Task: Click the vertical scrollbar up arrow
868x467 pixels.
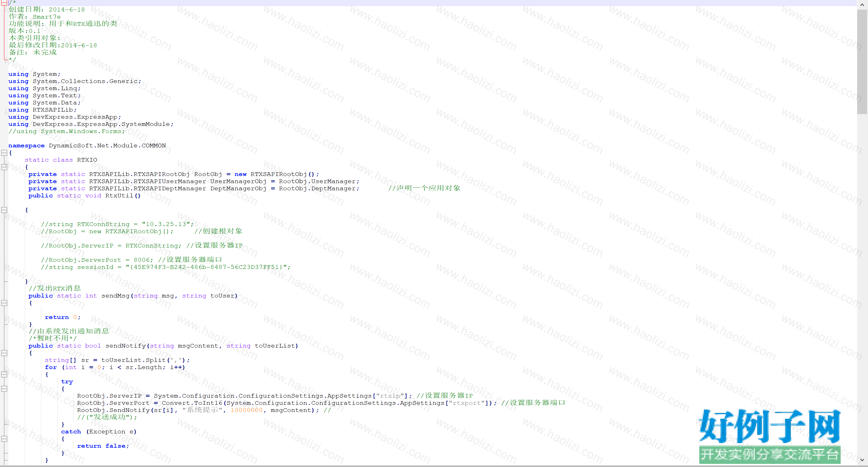Action: click(x=862, y=5)
